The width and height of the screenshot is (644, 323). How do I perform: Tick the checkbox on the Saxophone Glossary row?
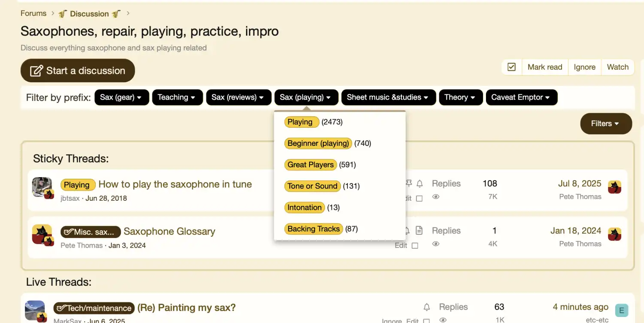(415, 246)
